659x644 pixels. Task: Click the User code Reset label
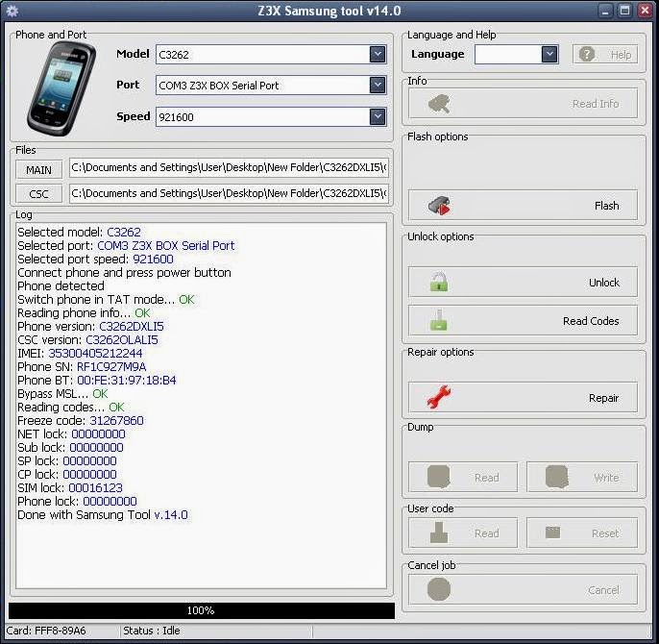coord(605,533)
